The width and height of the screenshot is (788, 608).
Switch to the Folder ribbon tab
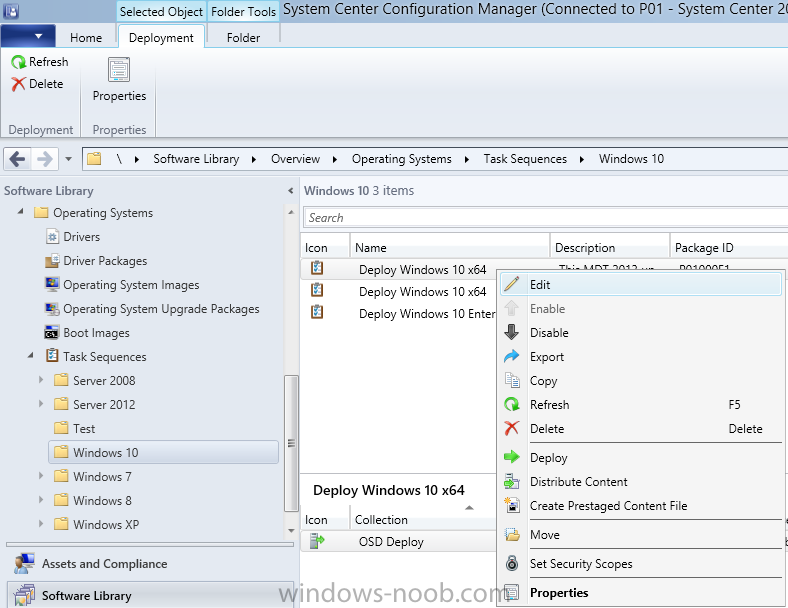[x=243, y=38]
